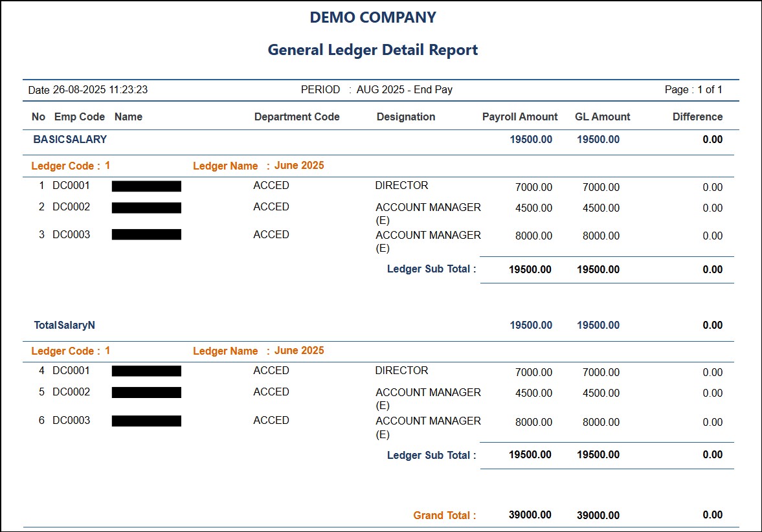Select the Department Code column header

pos(297,117)
